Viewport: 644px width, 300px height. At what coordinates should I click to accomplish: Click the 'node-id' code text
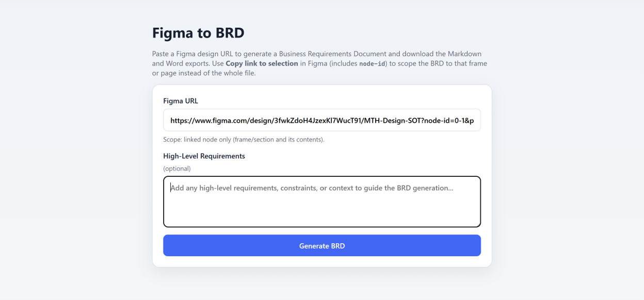(372, 64)
